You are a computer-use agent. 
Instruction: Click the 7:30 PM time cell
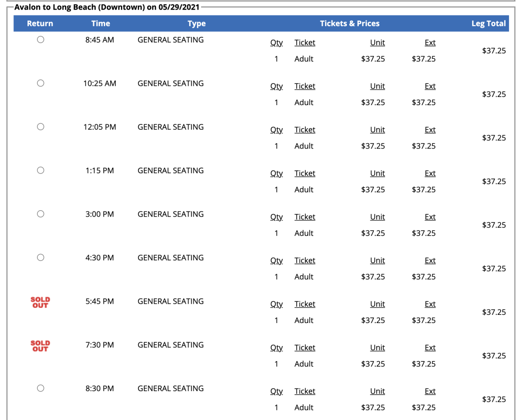[100, 345]
